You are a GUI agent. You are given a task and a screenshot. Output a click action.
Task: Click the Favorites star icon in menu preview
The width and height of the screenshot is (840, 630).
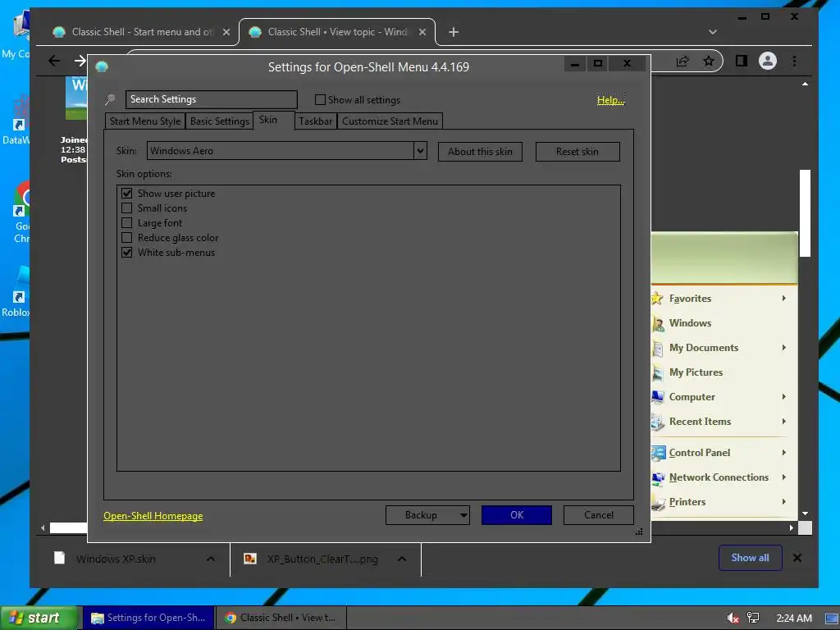(657, 299)
